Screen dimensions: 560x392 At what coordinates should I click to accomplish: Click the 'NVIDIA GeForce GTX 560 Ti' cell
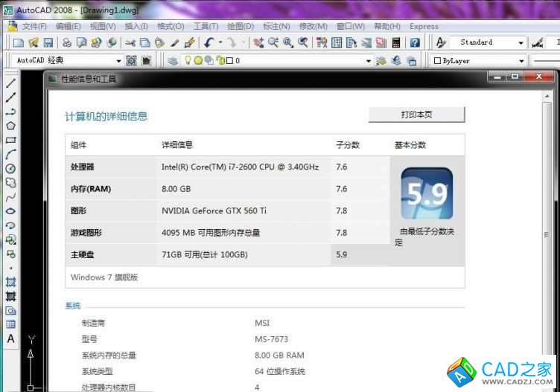[x=214, y=211]
